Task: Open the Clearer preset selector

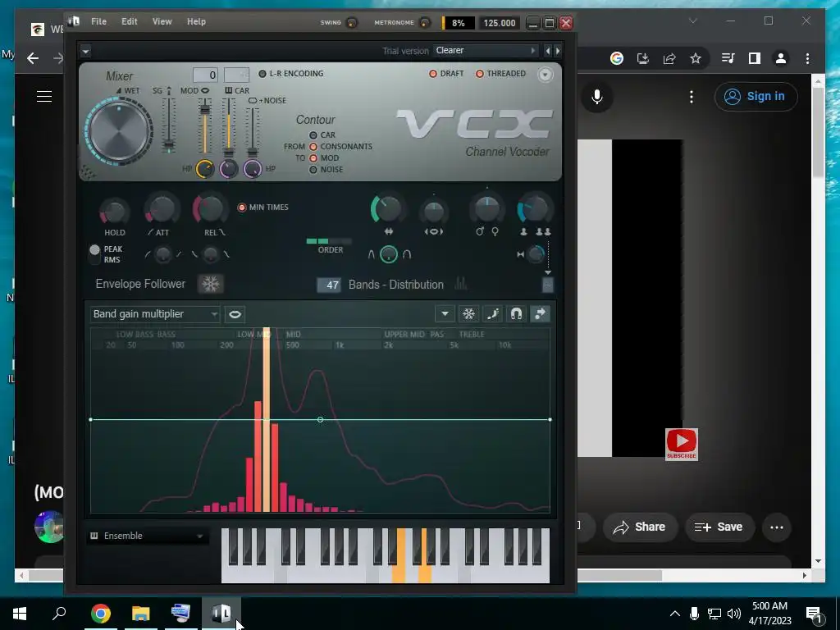Action: click(486, 50)
